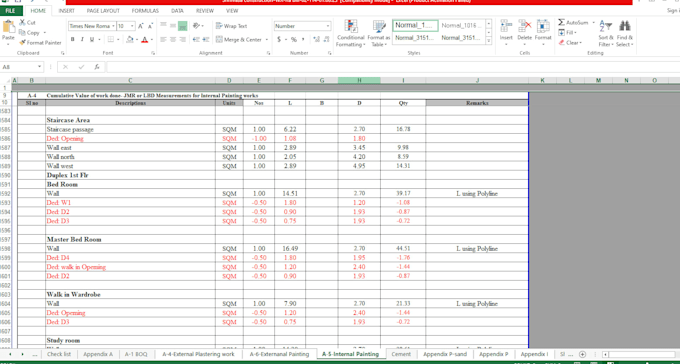Align text left in cell
This screenshot has height=364, width=680.
tap(163, 39)
